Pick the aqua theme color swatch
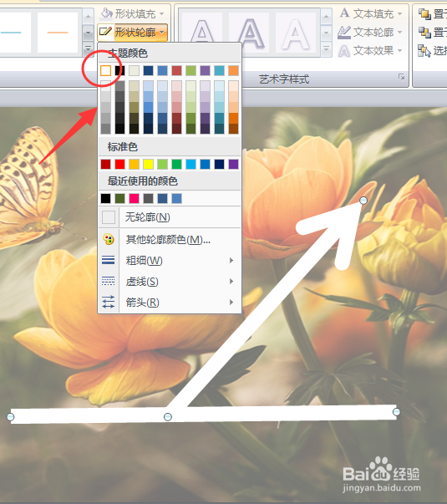The height and width of the screenshot is (504, 447). tap(220, 71)
